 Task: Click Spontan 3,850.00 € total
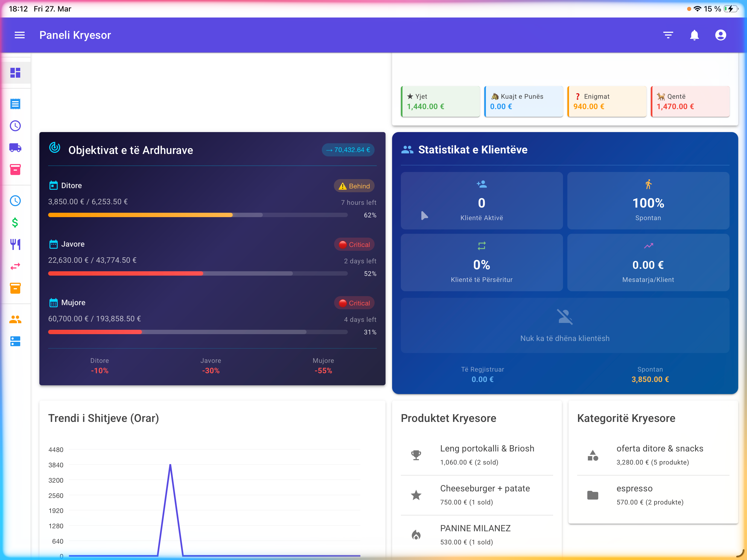[650, 379]
